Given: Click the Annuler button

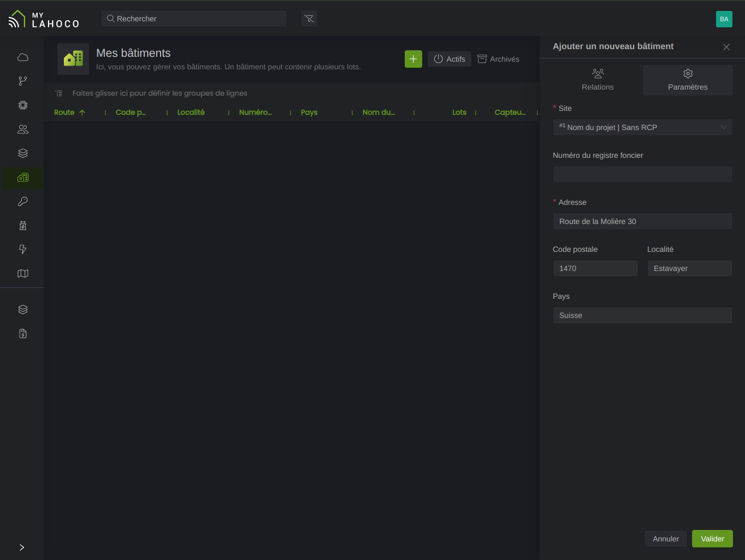Looking at the screenshot, I should [x=666, y=539].
